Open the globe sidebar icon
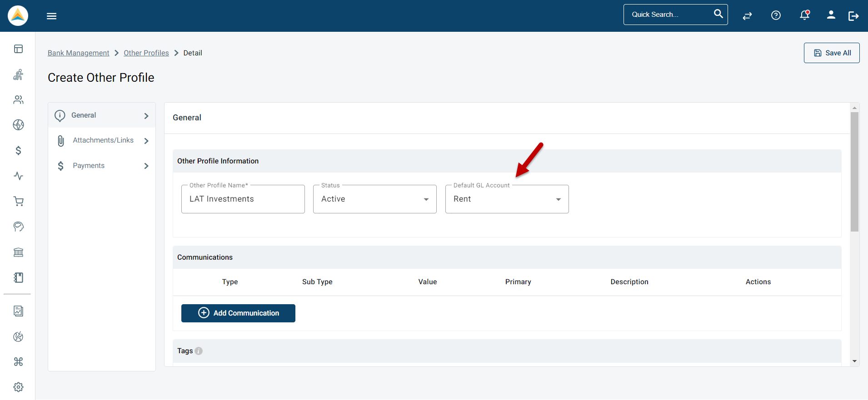The image size is (868, 400). click(18, 125)
